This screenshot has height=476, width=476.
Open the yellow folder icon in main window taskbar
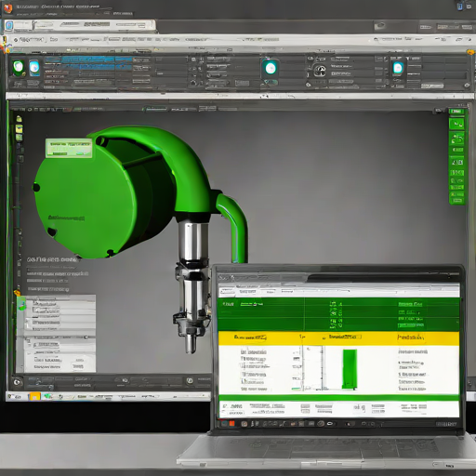34,396
